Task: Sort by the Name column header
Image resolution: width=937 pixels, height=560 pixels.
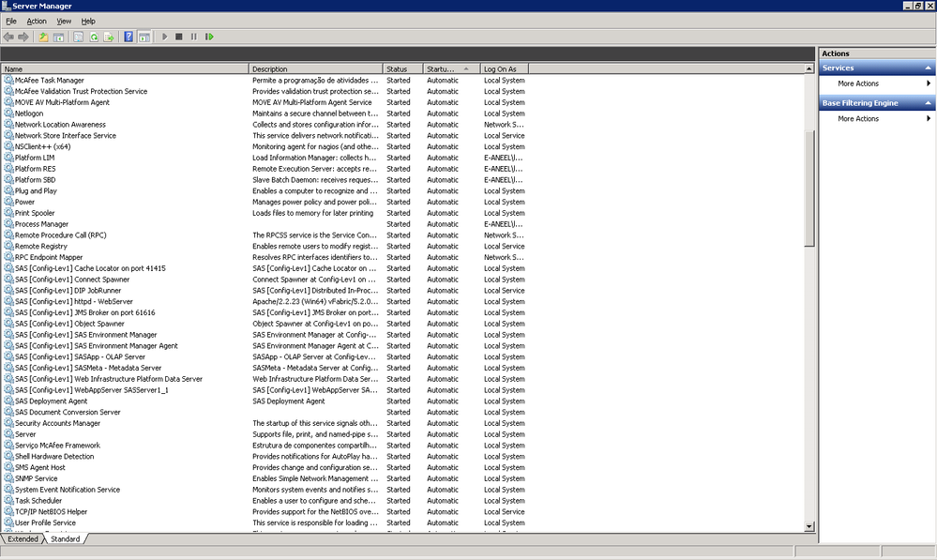Action: point(125,69)
